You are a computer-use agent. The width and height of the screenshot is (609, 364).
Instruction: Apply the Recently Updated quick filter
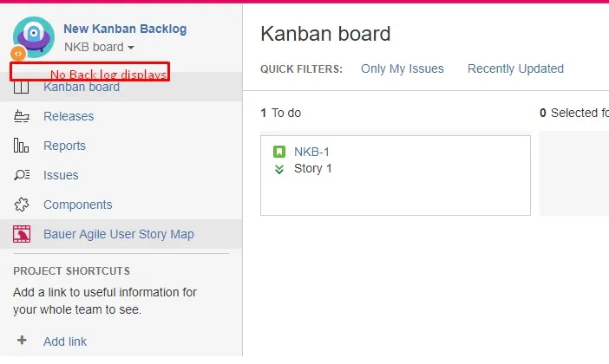515,69
